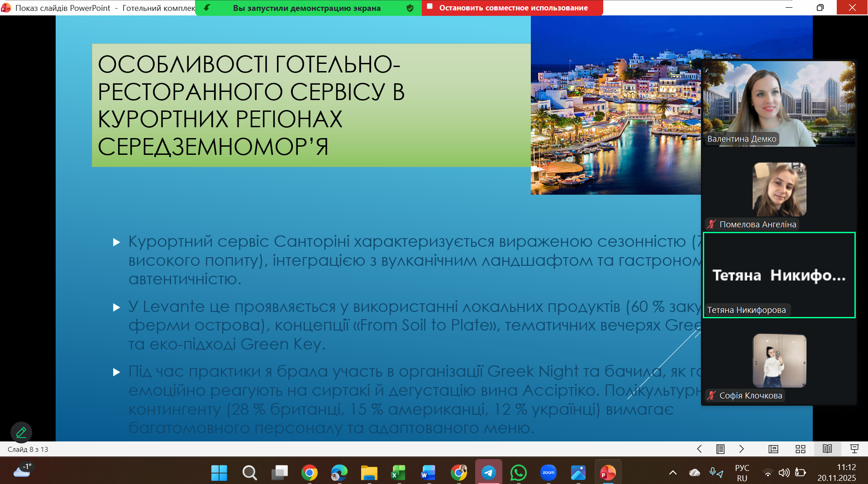Switch to Word on the taskbar
868x484 pixels.
point(428,473)
